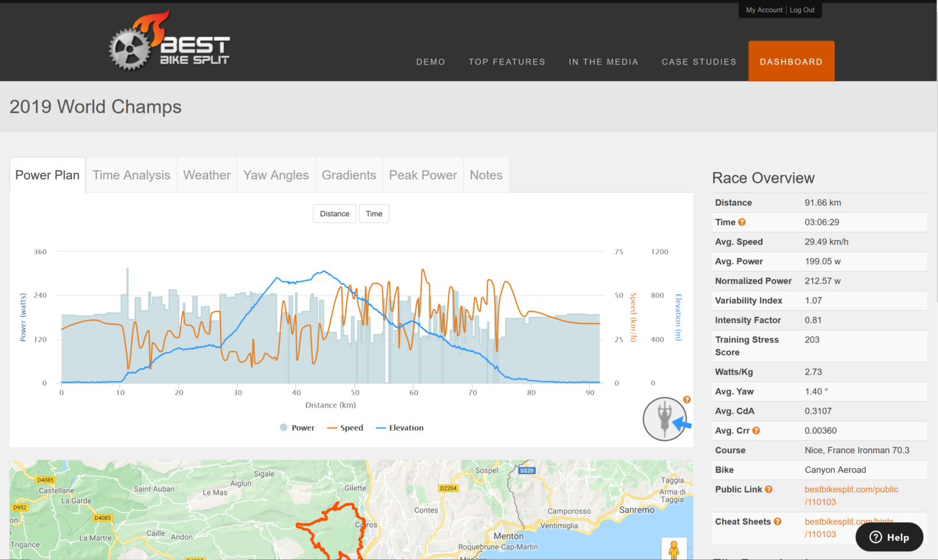Open the Help widget in the bottom corner

pyautogui.click(x=889, y=537)
